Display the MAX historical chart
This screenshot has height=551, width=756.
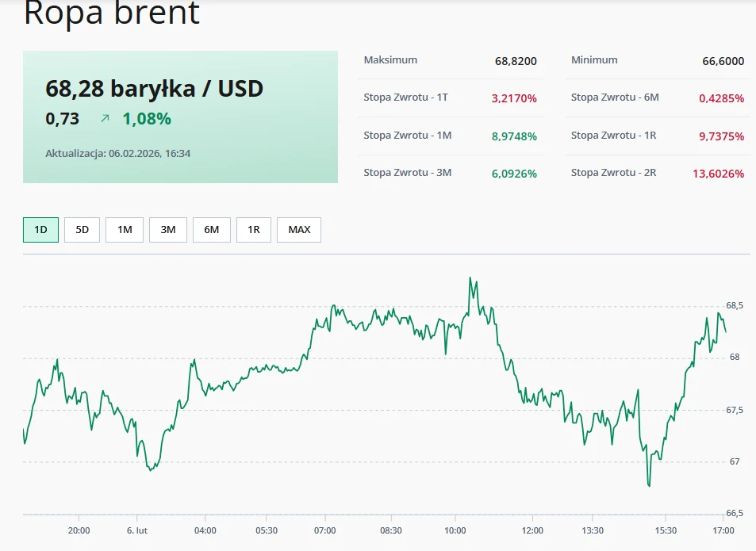298,229
